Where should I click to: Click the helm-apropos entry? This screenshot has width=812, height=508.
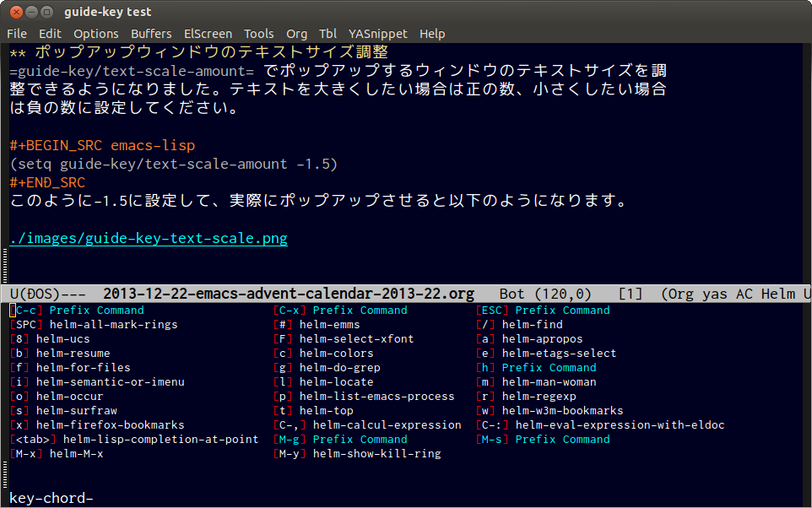click(529, 339)
